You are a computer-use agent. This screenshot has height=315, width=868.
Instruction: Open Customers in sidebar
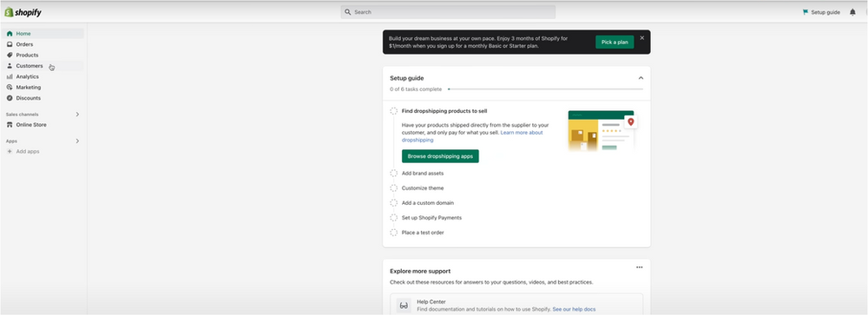43,66
